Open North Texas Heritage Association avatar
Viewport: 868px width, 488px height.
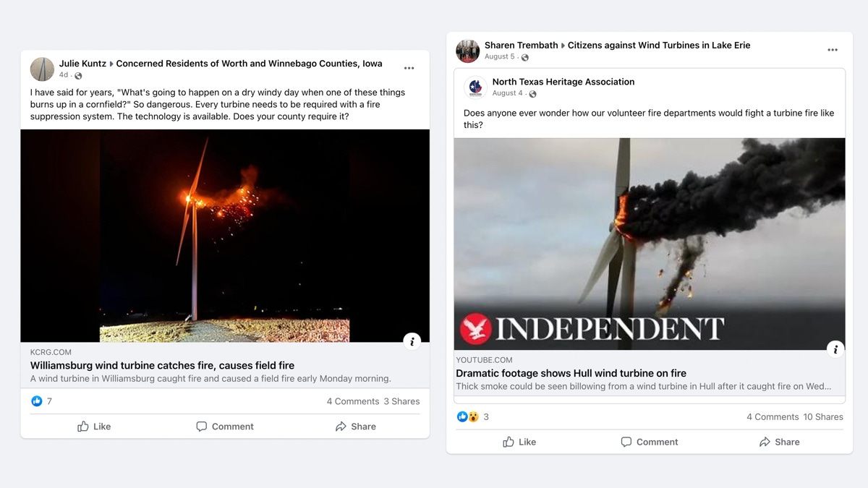[x=475, y=87]
